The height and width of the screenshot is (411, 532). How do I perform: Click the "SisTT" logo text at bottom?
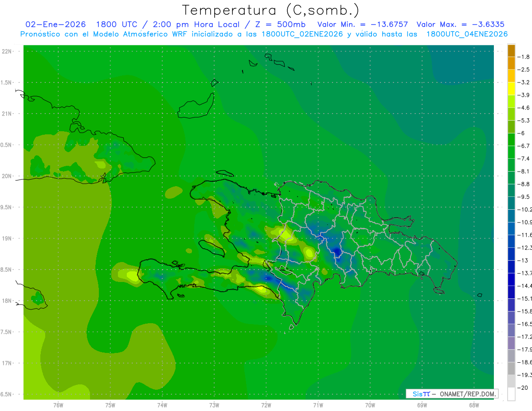coord(421,394)
